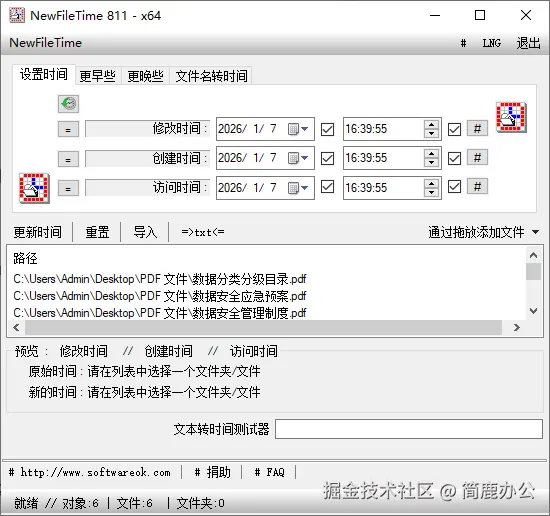
Task: Click the =>txt<= export button
Action: click(x=203, y=232)
